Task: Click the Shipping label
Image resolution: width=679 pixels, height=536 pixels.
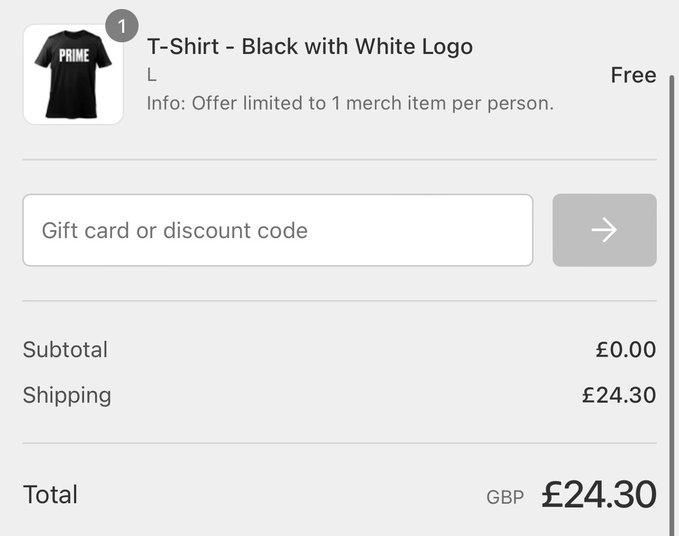Action: (67, 395)
